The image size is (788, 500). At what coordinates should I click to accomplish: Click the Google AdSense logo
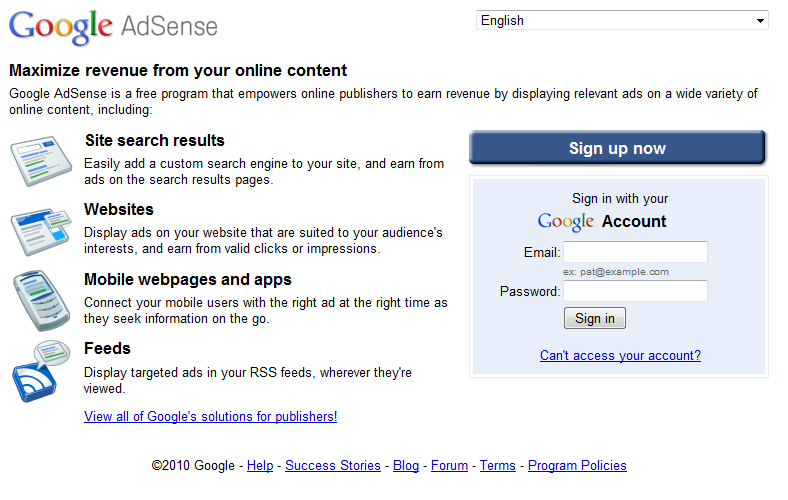click(113, 26)
